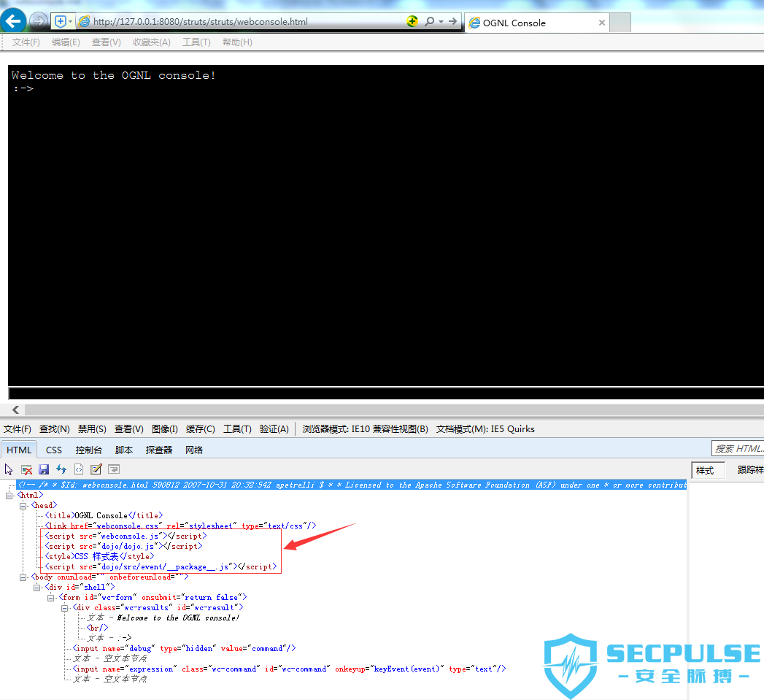Toggle the word wrap icon

pyautogui.click(x=114, y=469)
